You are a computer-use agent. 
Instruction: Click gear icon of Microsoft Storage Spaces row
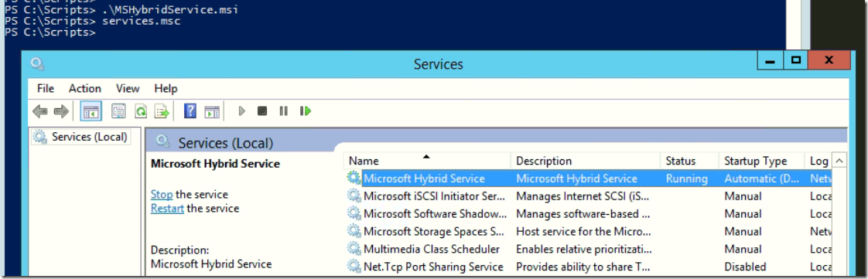[354, 231]
